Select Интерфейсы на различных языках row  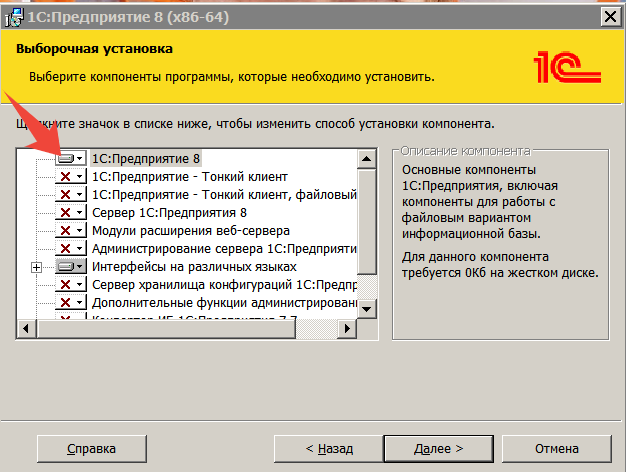194,266
